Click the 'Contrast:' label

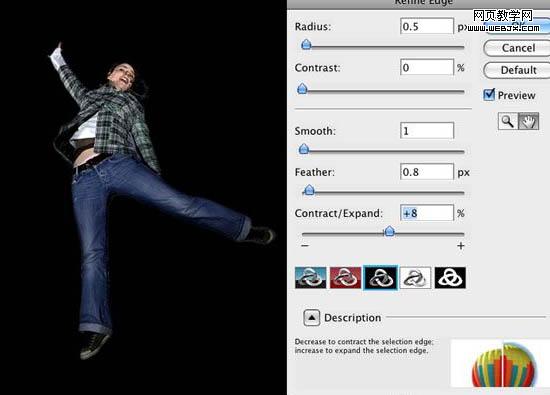coord(317,67)
